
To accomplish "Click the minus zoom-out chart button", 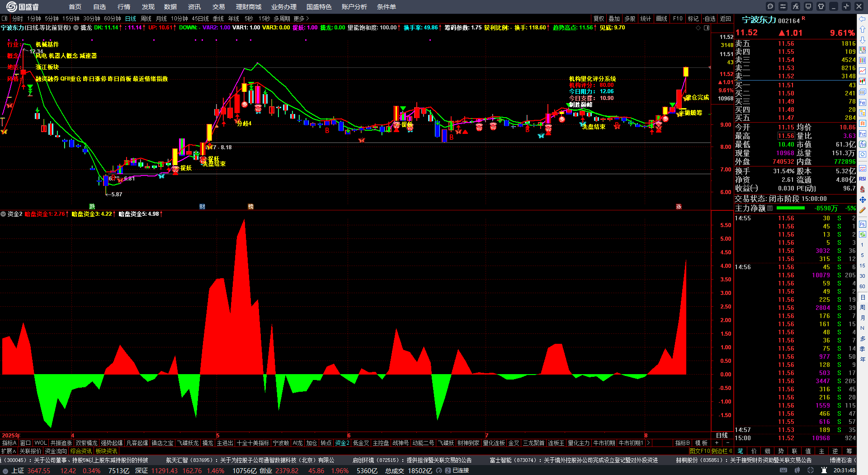I will 728,443.
